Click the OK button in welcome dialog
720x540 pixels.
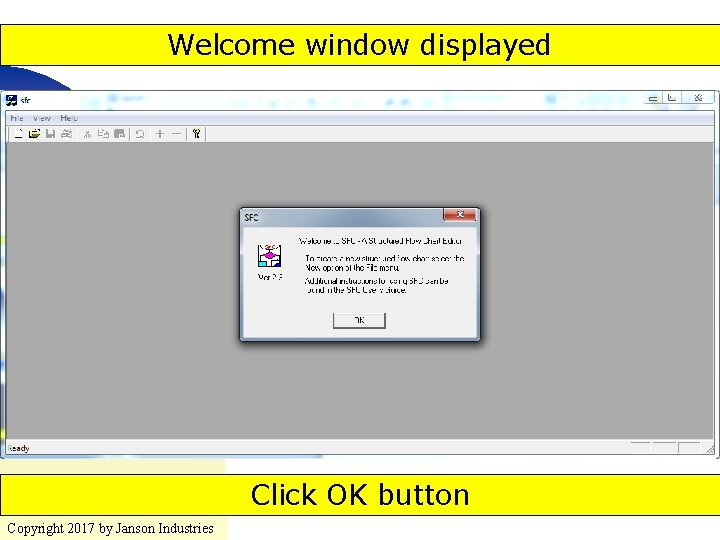point(359,320)
